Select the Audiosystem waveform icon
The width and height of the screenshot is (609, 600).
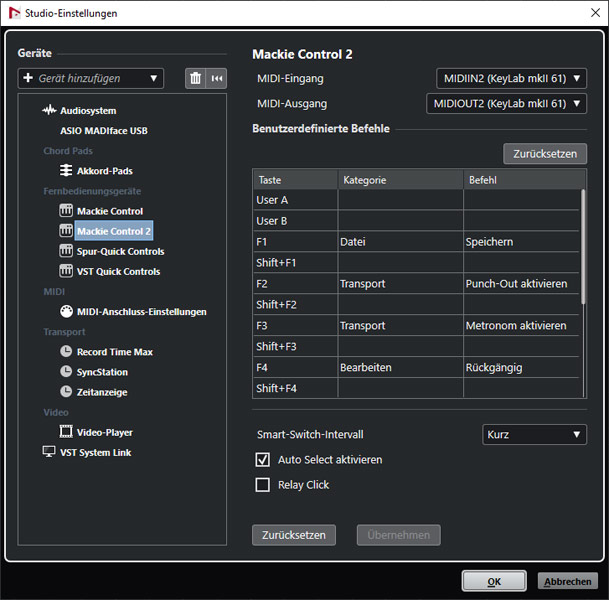pos(49,111)
